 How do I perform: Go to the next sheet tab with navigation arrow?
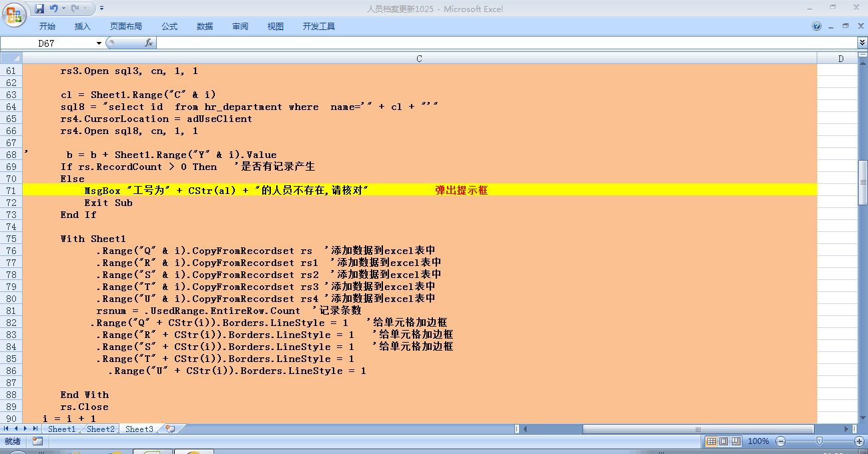coord(27,429)
